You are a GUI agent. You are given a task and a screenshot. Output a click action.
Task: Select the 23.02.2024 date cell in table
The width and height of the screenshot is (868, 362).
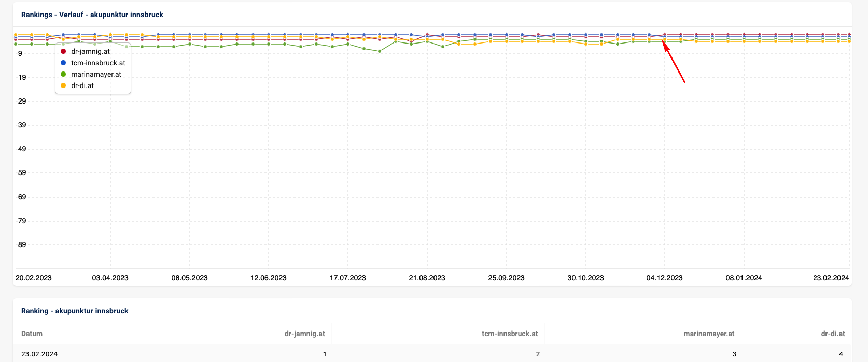[x=39, y=355]
